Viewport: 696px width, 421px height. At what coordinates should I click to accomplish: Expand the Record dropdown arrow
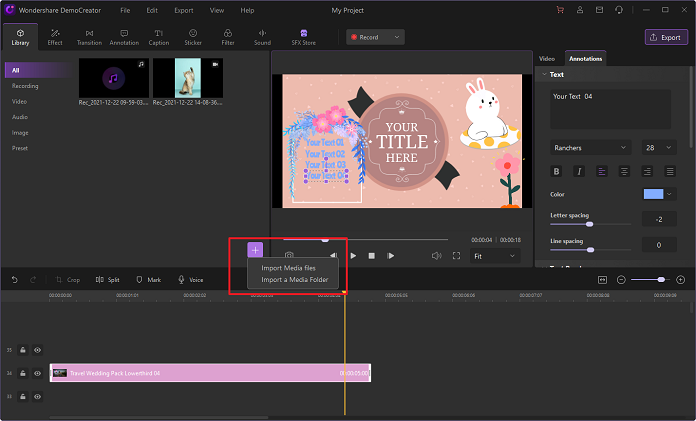point(397,37)
